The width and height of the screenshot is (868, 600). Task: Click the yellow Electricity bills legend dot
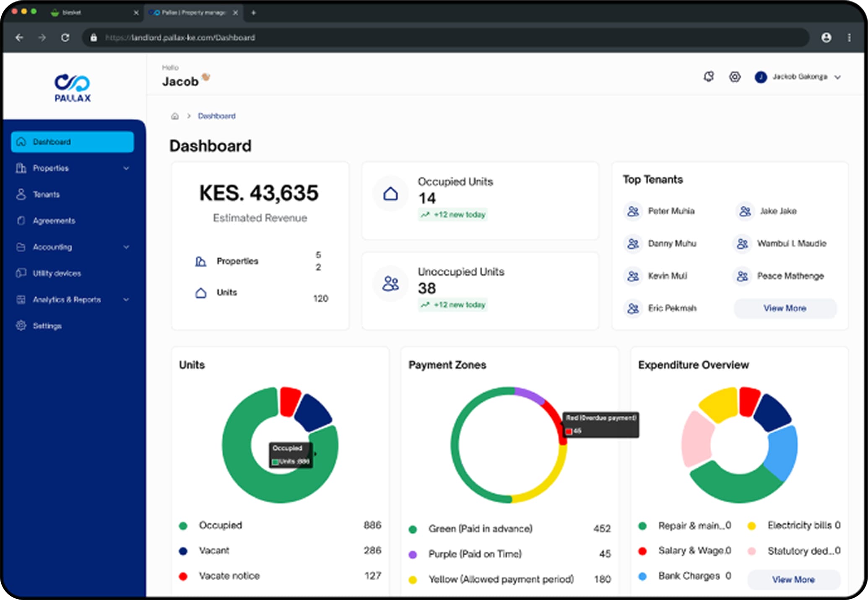tap(752, 526)
